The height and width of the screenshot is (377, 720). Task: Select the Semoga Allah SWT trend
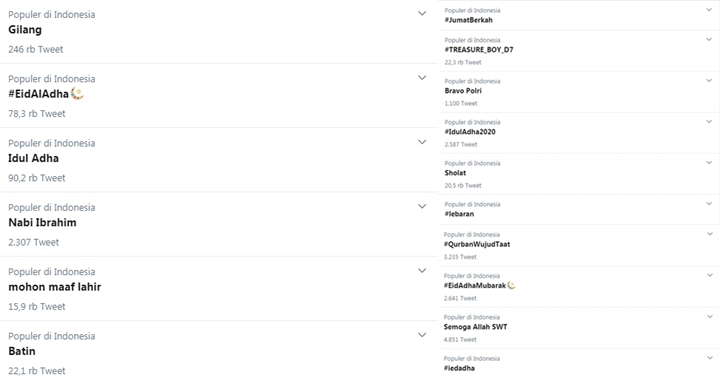475,327
